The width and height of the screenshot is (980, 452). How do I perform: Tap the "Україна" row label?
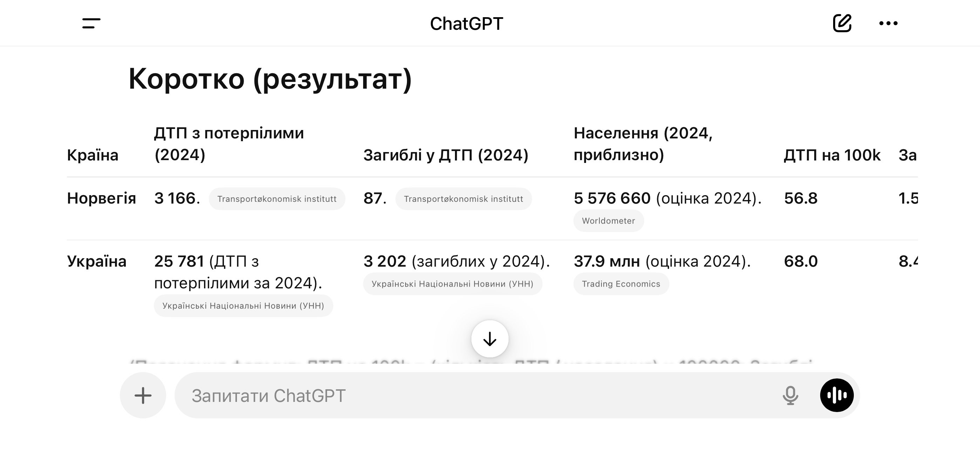coord(97,261)
